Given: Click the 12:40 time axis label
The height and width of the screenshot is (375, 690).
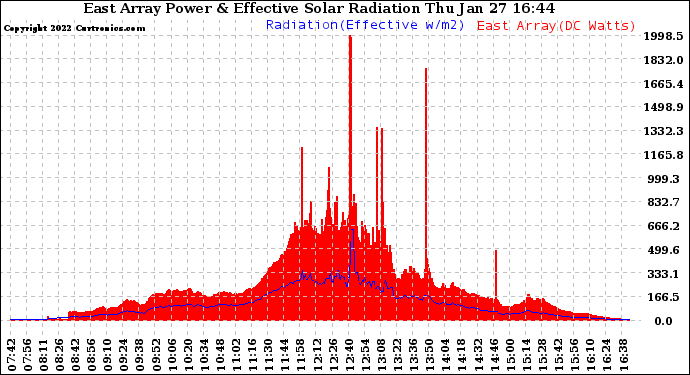Looking at the screenshot, I should pos(349,355).
